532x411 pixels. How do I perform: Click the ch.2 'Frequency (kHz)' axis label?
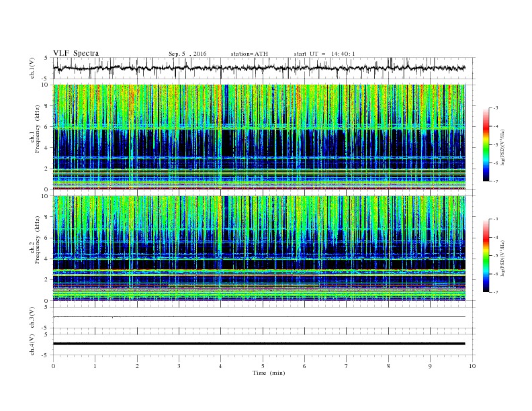(x=38, y=239)
